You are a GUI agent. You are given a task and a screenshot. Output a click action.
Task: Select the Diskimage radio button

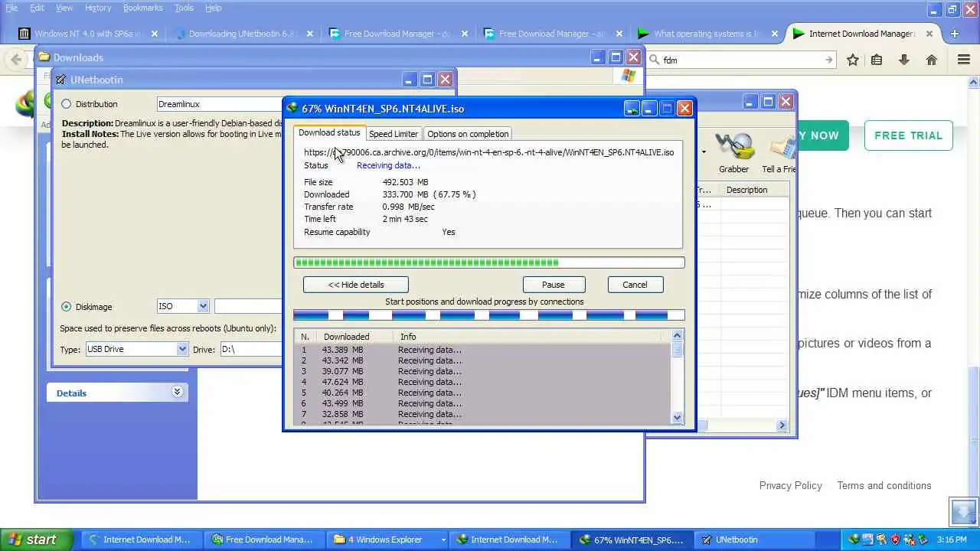tap(66, 307)
